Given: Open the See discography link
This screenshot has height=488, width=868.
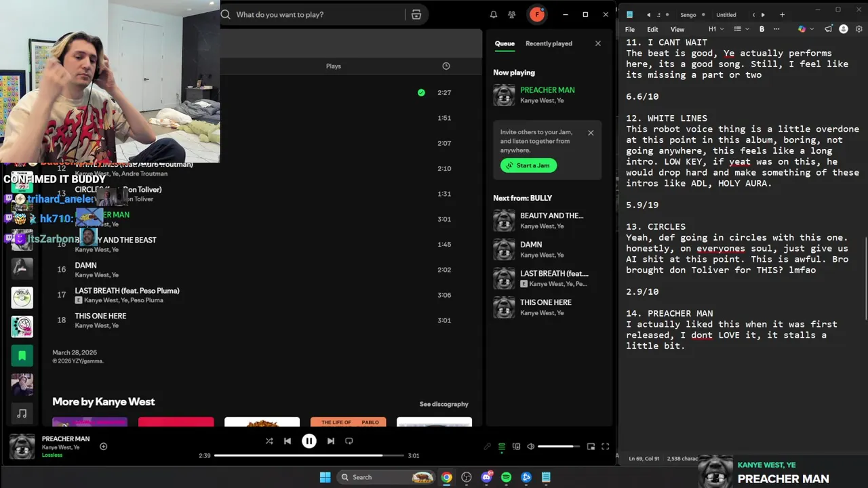Looking at the screenshot, I should pyautogui.click(x=443, y=404).
